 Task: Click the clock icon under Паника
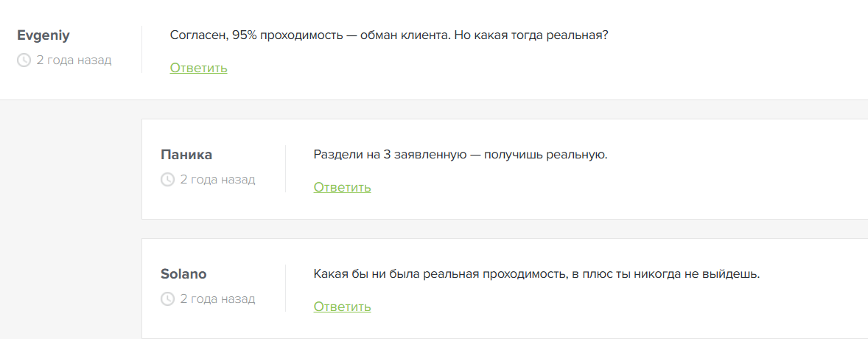click(167, 179)
